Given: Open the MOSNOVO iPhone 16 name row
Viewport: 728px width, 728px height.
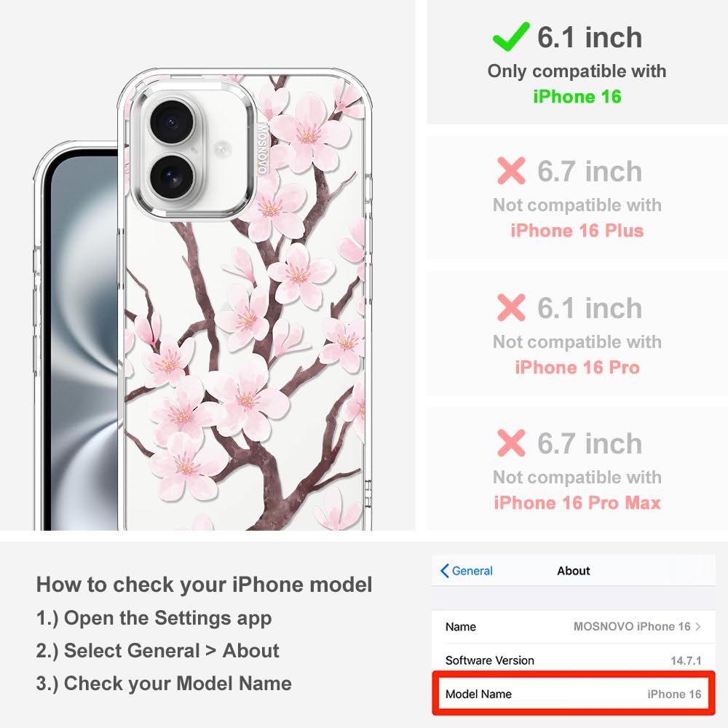Looking at the screenshot, I should (574, 626).
